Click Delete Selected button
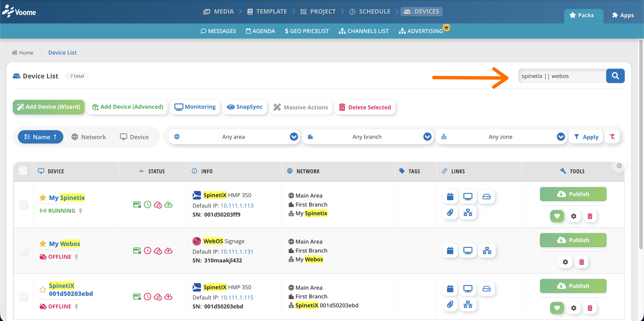Viewport: 644px width, 321px height. pos(365,107)
